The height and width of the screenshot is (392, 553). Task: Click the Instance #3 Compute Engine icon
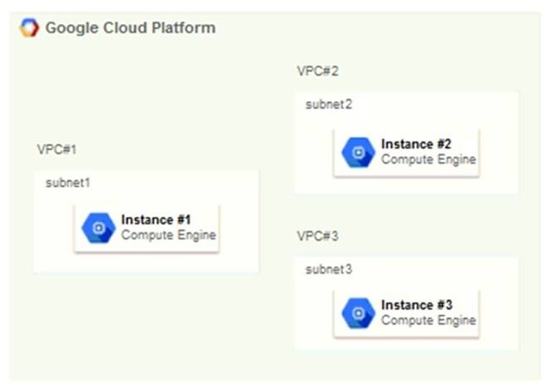(x=359, y=313)
